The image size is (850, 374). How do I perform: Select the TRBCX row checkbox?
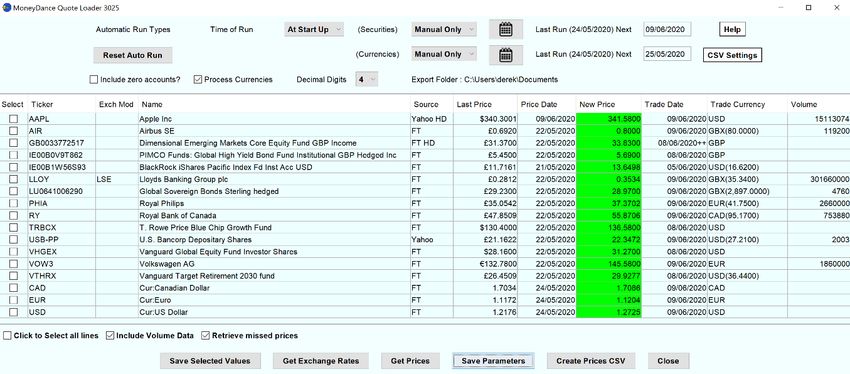click(14, 228)
